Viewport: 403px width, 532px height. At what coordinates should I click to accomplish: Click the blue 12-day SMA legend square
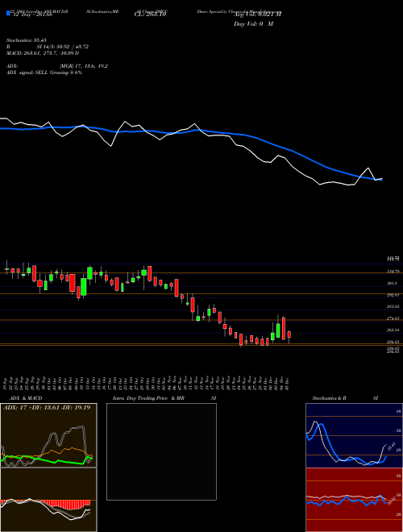click(x=8, y=13)
